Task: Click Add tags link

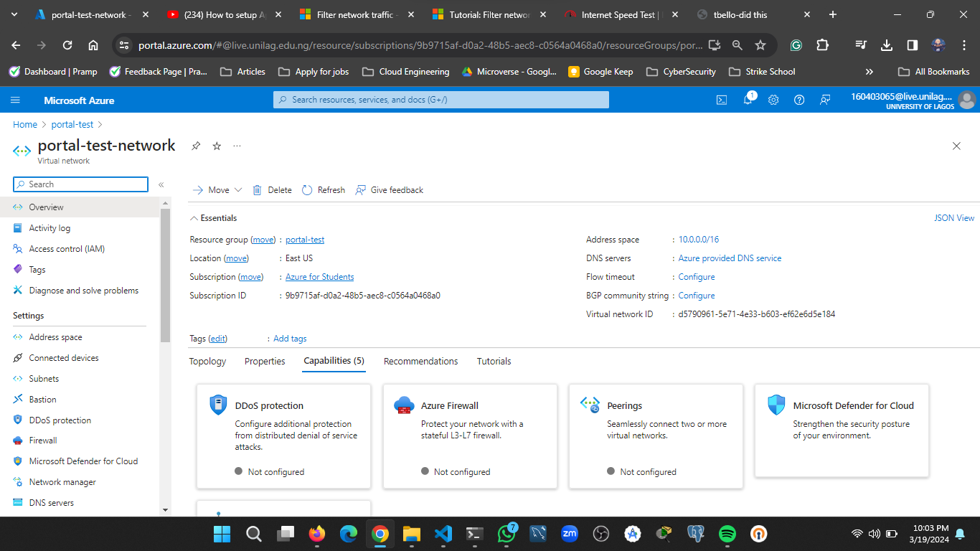Action: [290, 339]
